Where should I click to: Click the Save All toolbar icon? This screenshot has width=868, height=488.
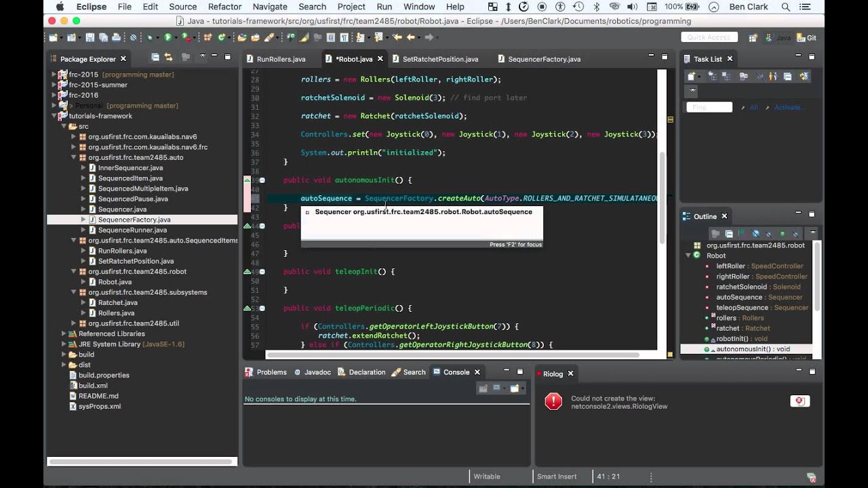click(x=103, y=38)
